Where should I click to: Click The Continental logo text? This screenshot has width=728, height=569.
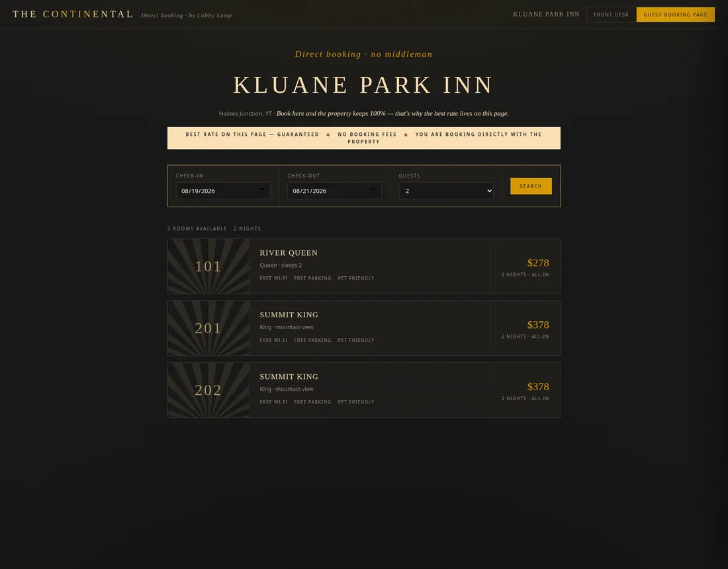73,15
